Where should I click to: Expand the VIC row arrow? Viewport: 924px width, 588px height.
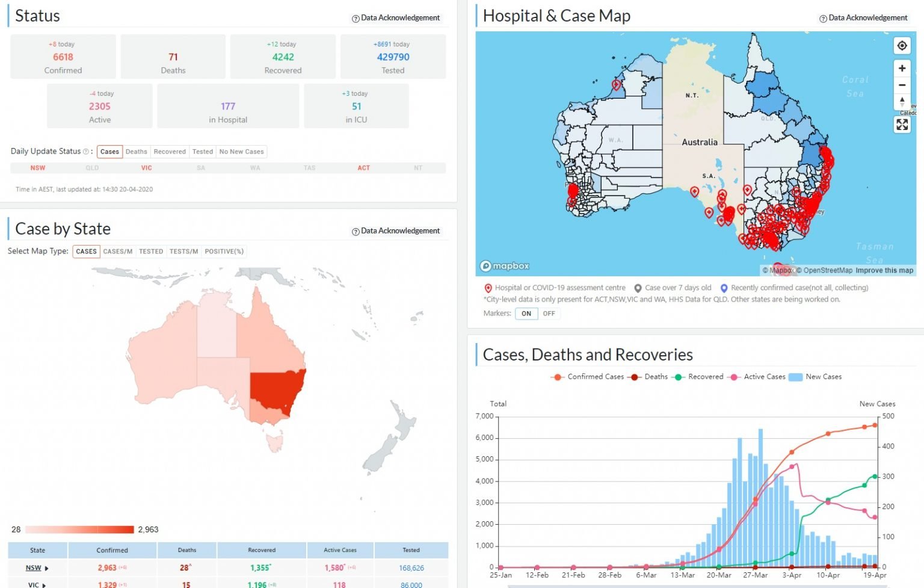[x=44, y=585]
